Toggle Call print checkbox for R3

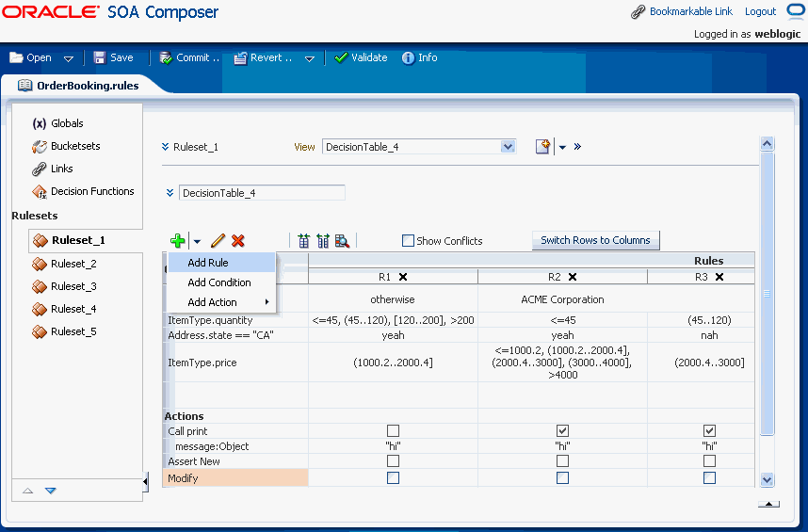click(709, 430)
